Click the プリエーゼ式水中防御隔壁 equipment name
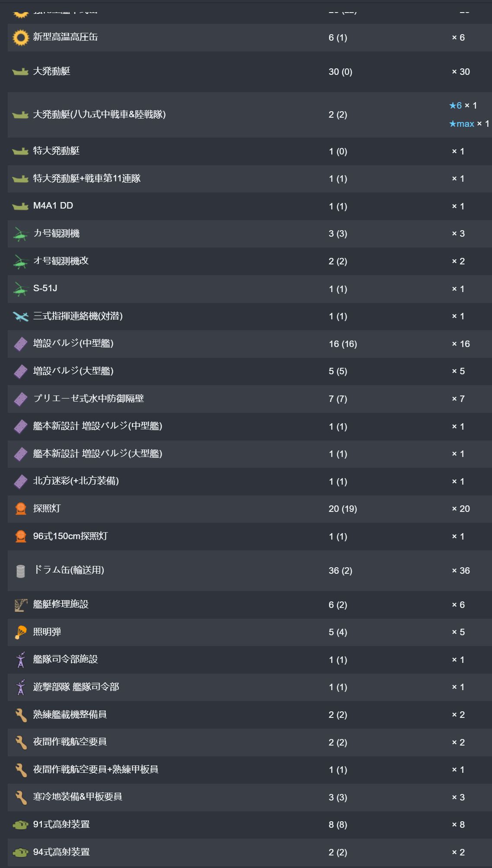Image resolution: width=492 pixels, height=868 pixels. click(x=88, y=399)
